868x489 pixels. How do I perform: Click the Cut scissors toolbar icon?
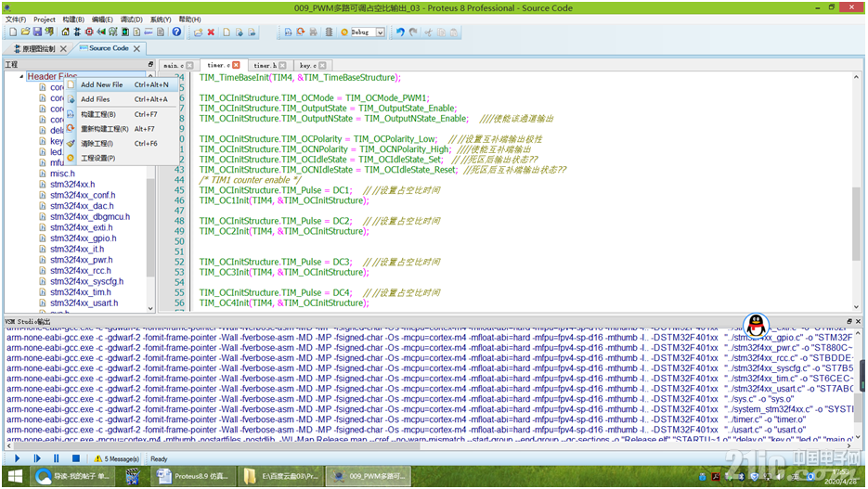(428, 32)
